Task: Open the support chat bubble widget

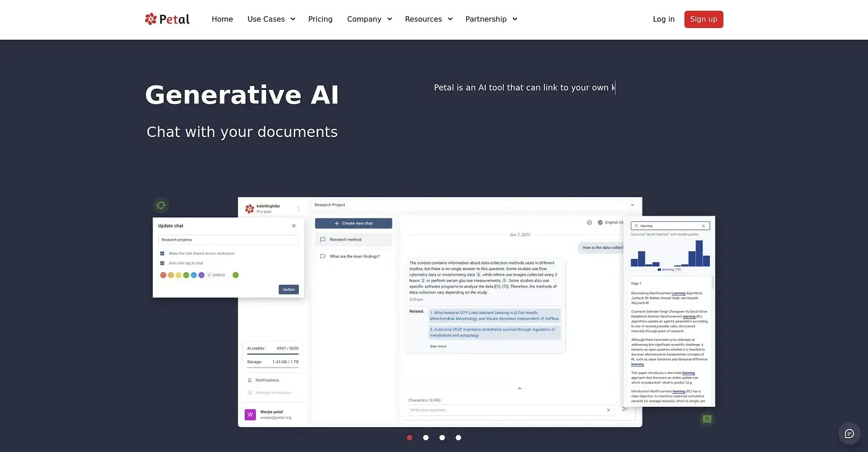Action: point(849,433)
